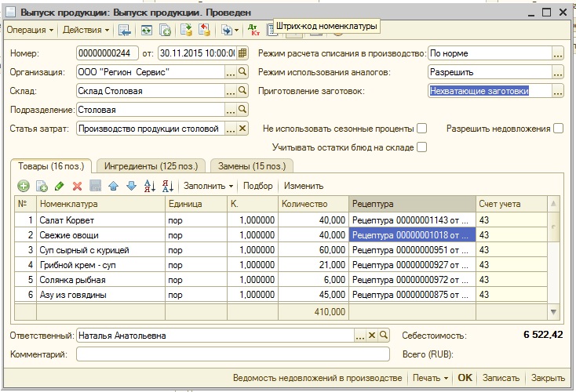Viewport: 576px width, 392px height.
Task: Tick the 'Разрешить недовложения' checkbox
Action: pyautogui.click(x=558, y=129)
